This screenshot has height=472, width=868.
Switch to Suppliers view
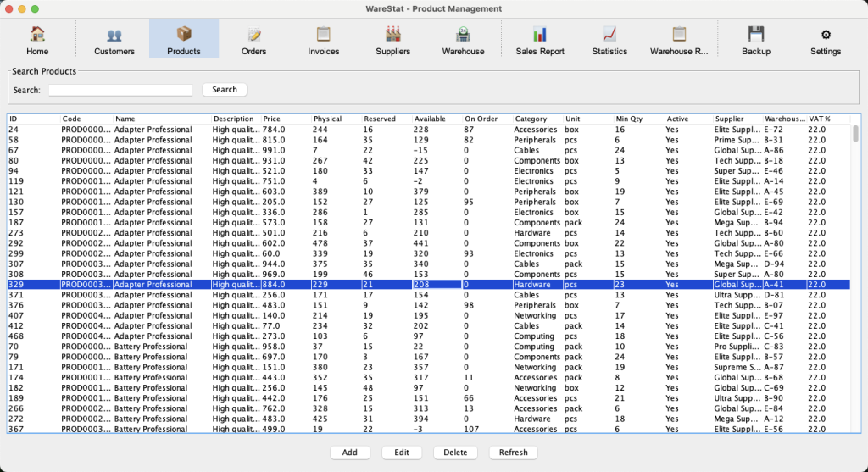pyautogui.click(x=392, y=40)
